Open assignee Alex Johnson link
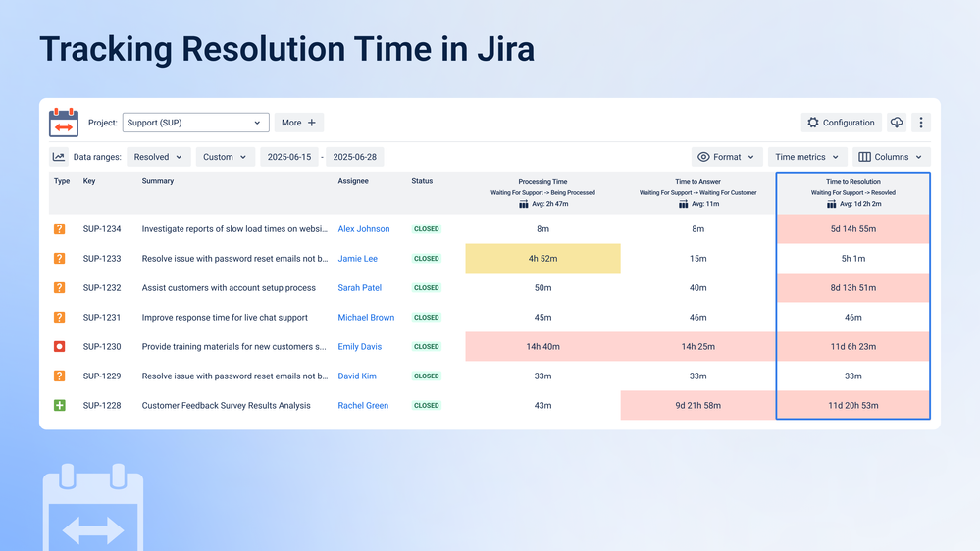The width and height of the screenshot is (980, 551). (364, 229)
